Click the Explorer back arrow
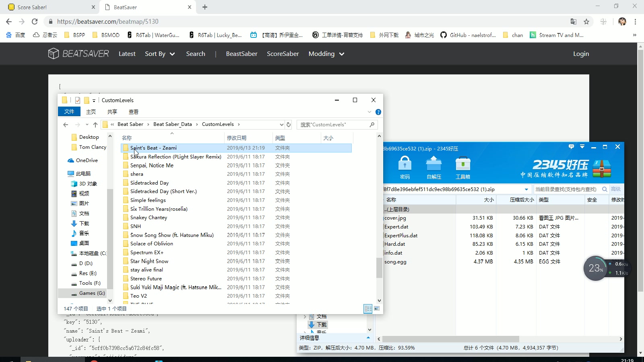 coord(66,125)
